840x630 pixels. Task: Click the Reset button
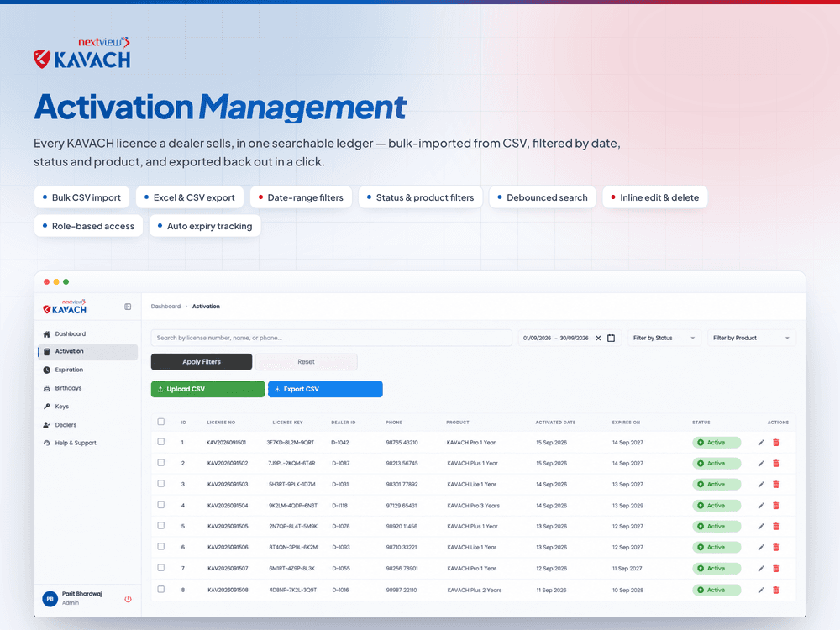pos(306,361)
